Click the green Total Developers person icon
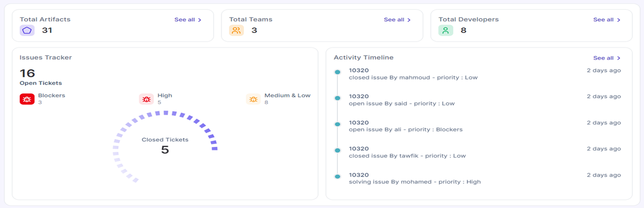The height and width of the screenshot is (208, 644). point(446,30)
